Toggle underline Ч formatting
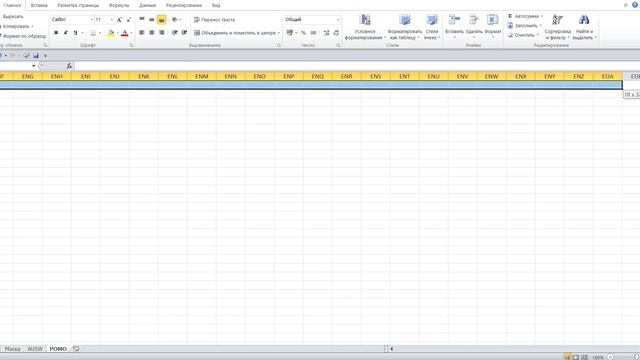640x360 pixels. (75, 33)
